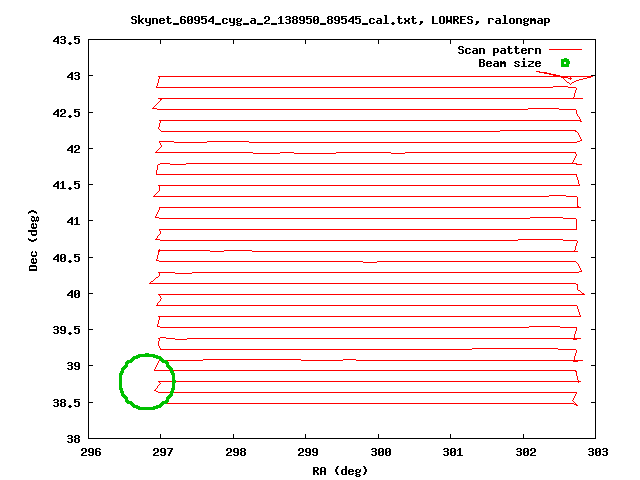Select the Beam size legend label
This screenshot has height=480, width=640.
[509, 63]
